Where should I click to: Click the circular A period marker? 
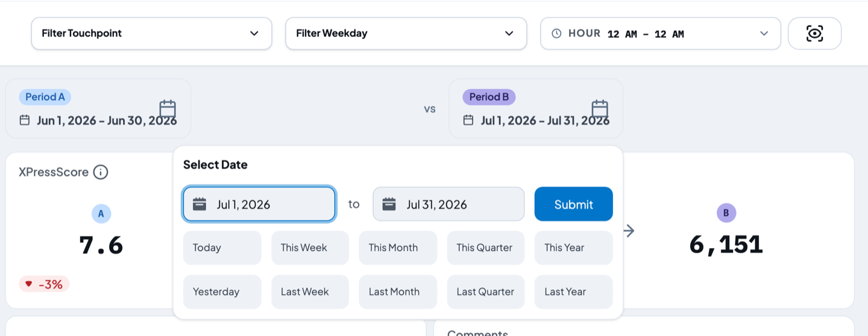[x=101, y=213]
